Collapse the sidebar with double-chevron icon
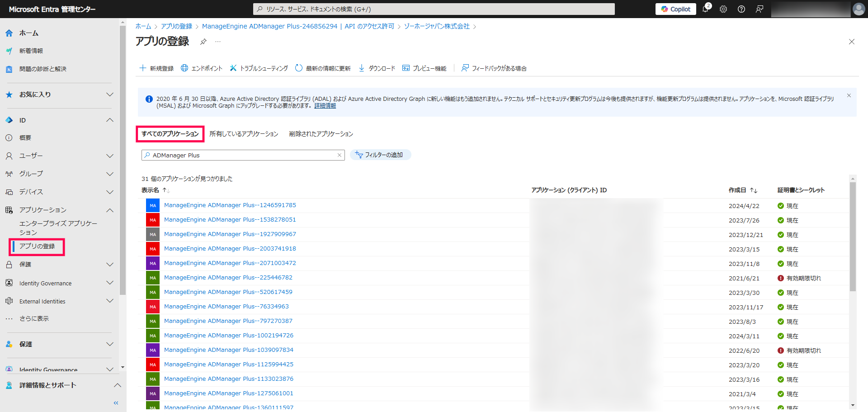868x412 pixels. [116, 403]
